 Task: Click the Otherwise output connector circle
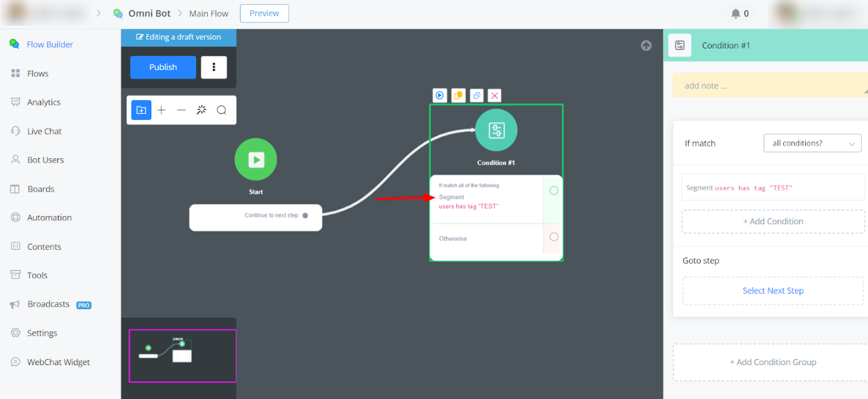pyautogui.click(x=554, y=237)
